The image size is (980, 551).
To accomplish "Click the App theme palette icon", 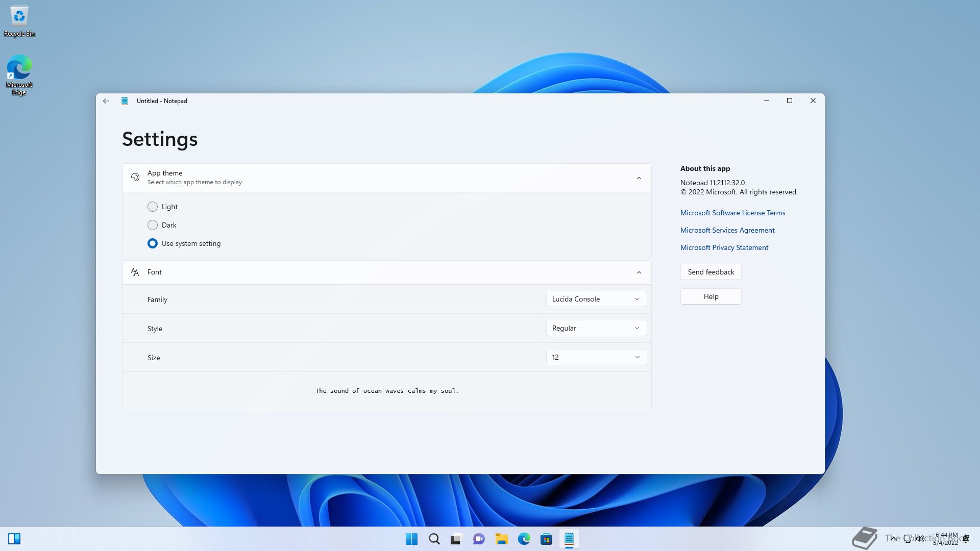I will (x=135, y=177).
